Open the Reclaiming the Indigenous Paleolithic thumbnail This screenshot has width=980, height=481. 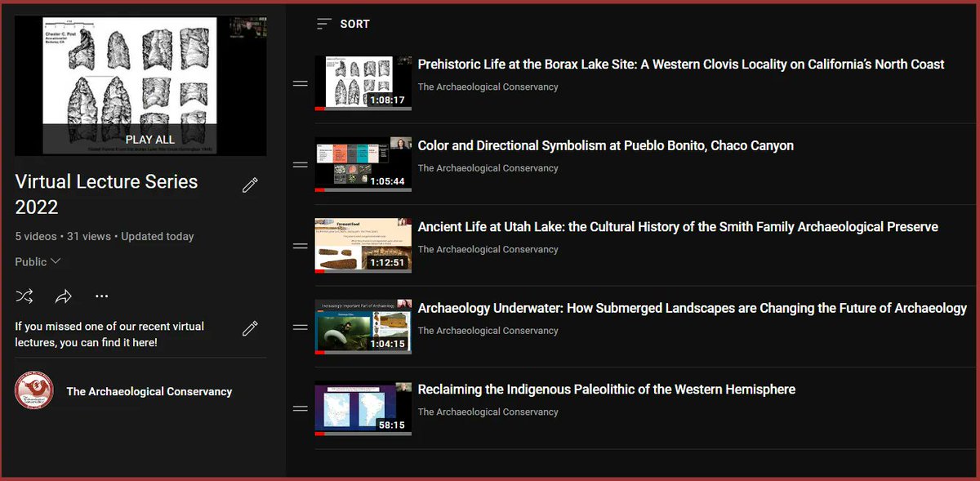click(x=363, y=408)
